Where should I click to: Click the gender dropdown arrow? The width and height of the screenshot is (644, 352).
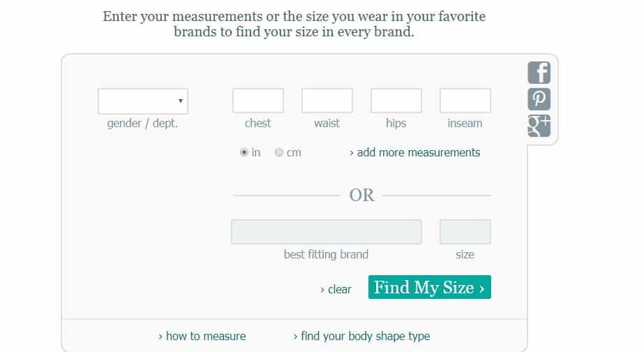point(180,101)
